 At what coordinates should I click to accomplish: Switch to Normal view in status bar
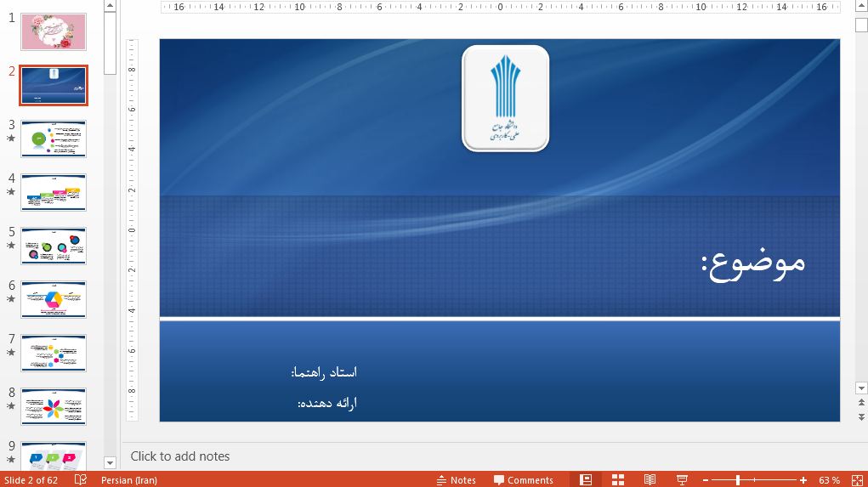(x=586, y=480)
